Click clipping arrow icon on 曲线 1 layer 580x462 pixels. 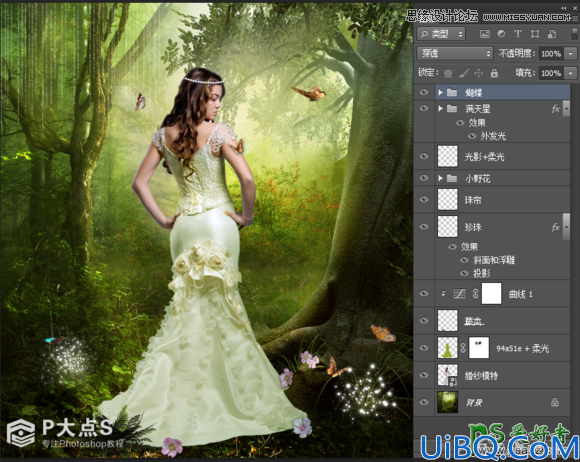[x=443, y=294]
